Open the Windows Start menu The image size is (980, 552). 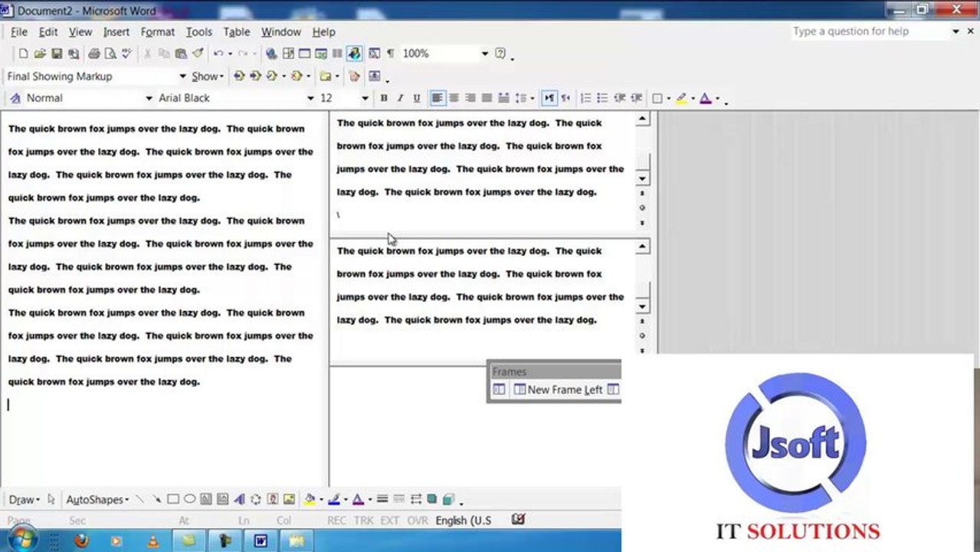(21, 540)
